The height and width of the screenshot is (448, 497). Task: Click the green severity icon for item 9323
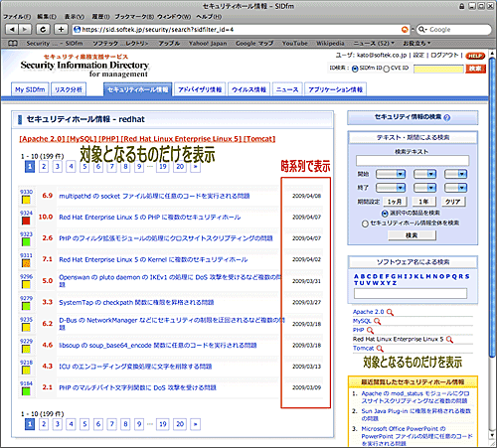(x=26, y=242)
